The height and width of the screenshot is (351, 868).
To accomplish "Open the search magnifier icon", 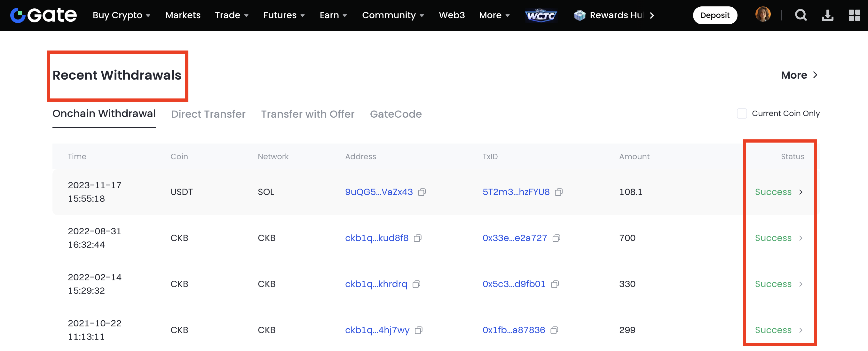I will [801, 15].
